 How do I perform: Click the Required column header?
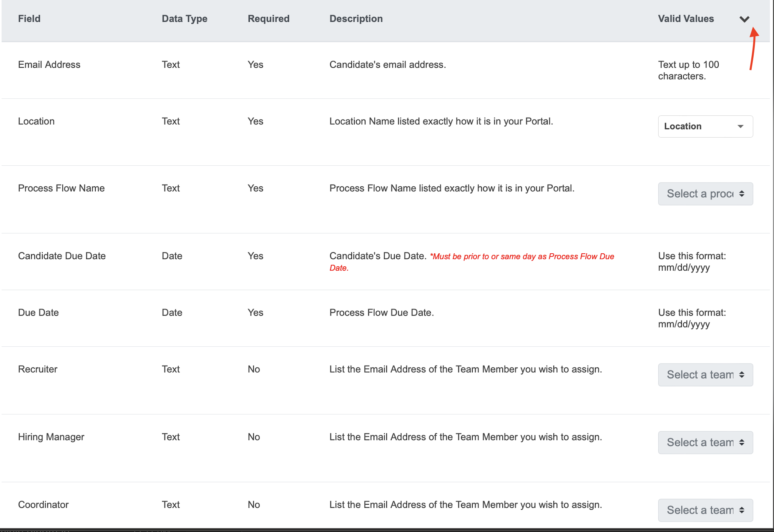(x=268, y=19)
